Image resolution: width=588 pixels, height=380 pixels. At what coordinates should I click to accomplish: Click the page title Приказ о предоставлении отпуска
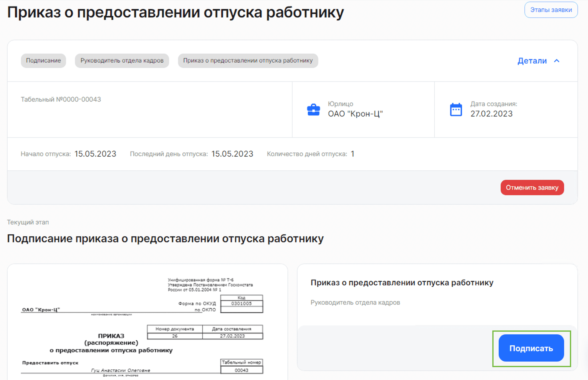pyautogui.click(x=176, y=12)
